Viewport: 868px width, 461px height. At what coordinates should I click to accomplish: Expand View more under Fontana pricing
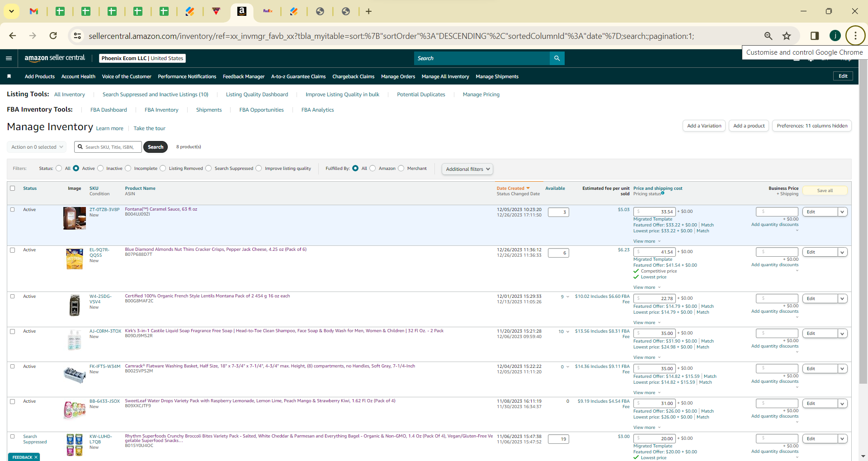pyautogui.click(x=647, y=241)
